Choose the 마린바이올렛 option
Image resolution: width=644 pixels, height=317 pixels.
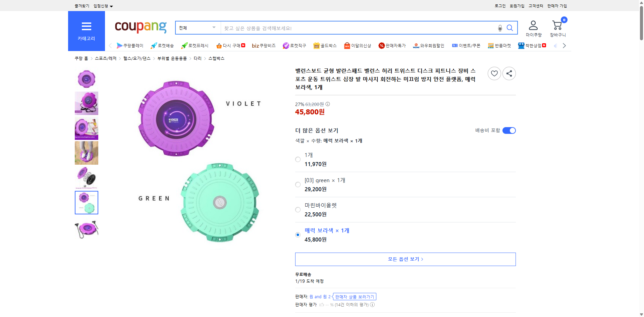pos(298,210)
